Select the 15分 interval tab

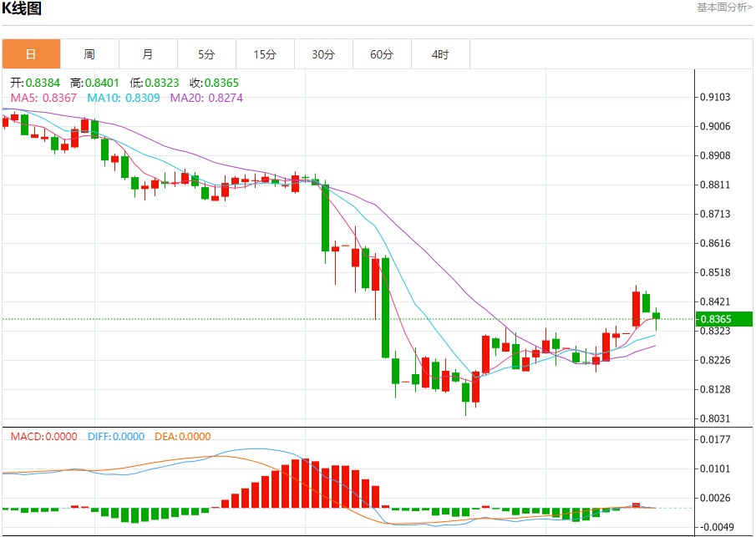tap(265, 54)
